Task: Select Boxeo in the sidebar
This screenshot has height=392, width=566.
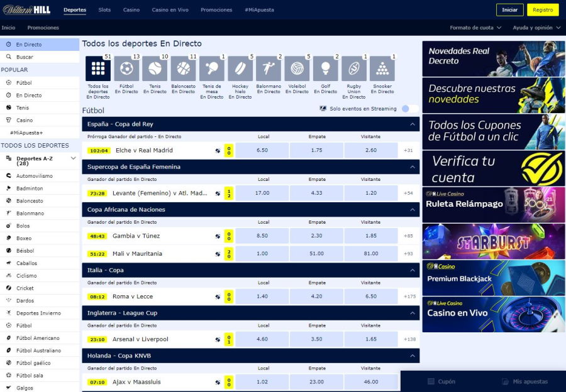Action: [40, 238]
